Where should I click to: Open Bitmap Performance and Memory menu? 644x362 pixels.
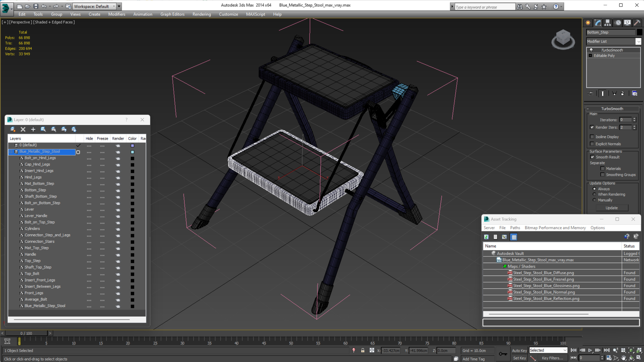click(x=555, y=228)
